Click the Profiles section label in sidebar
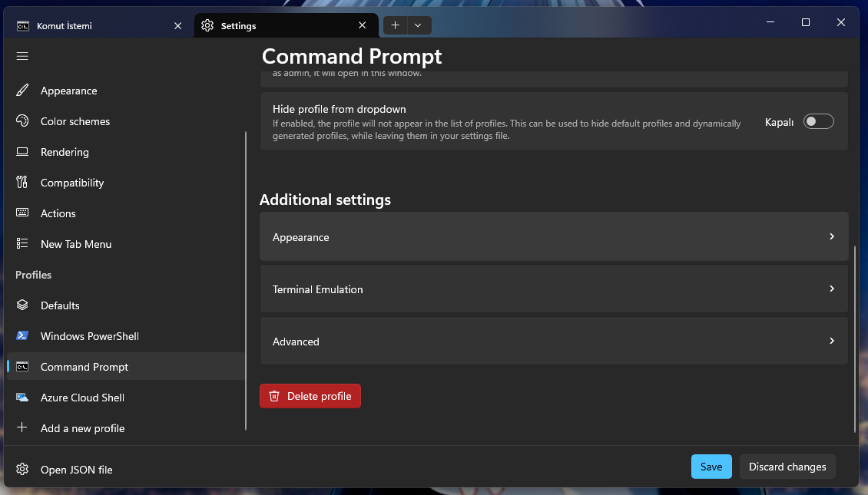The width and height of the screenshot is (868, 495). pos(33,275)
